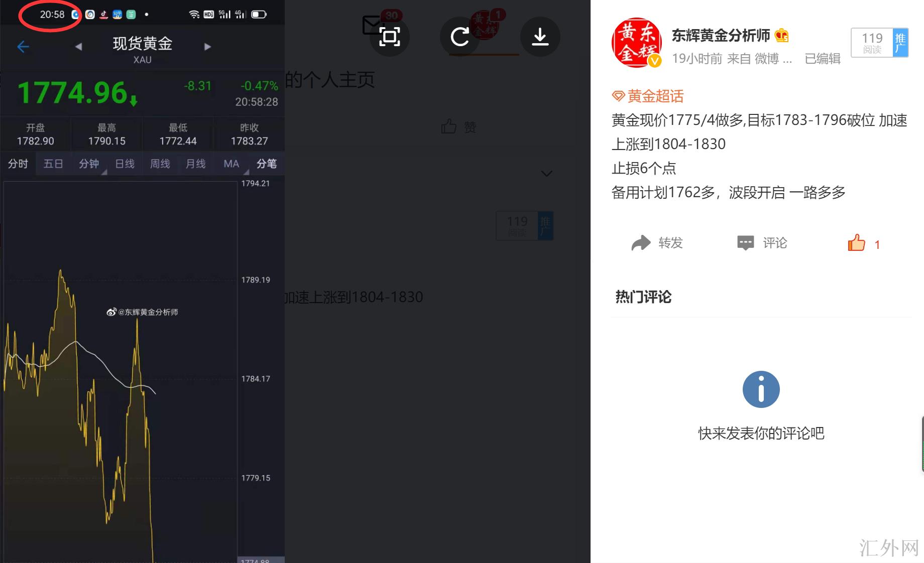Click the blue back arrow icon

click(x=23, y=47)
